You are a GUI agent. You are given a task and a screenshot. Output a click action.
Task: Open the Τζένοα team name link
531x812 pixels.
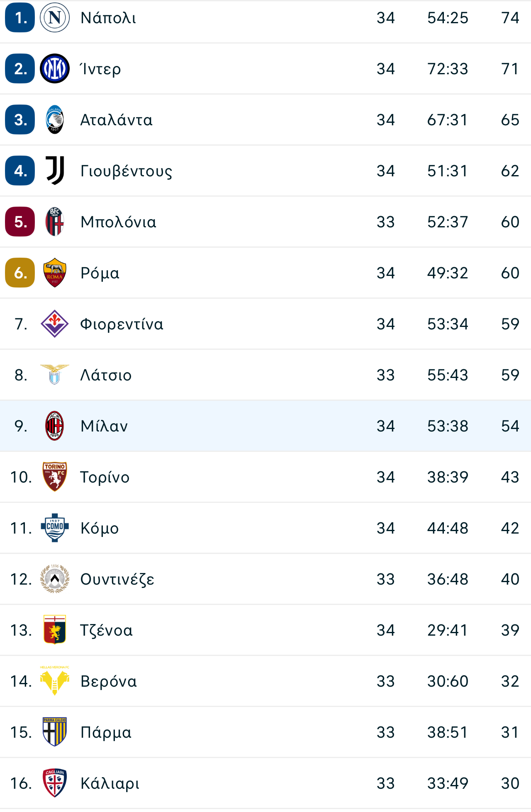point(107,630)
